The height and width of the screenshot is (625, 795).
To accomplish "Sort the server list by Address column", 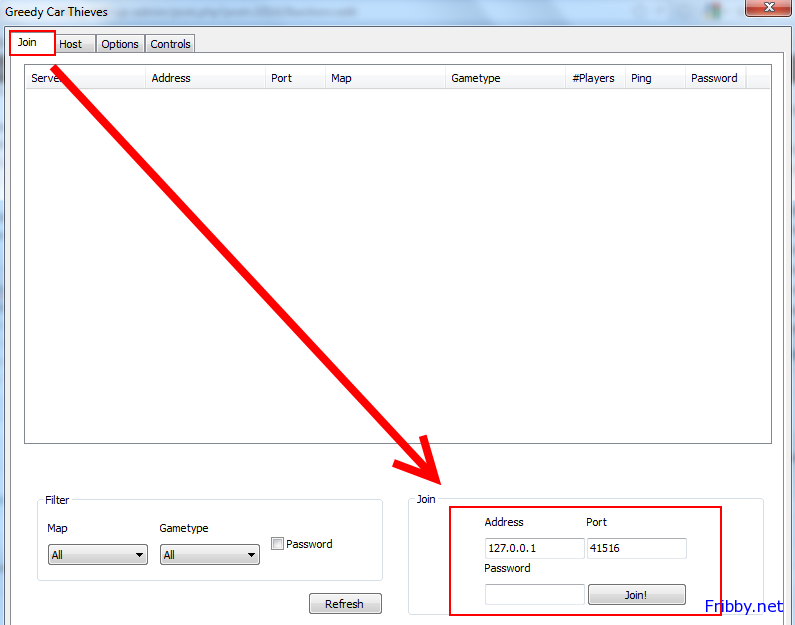I will (205, 78).
